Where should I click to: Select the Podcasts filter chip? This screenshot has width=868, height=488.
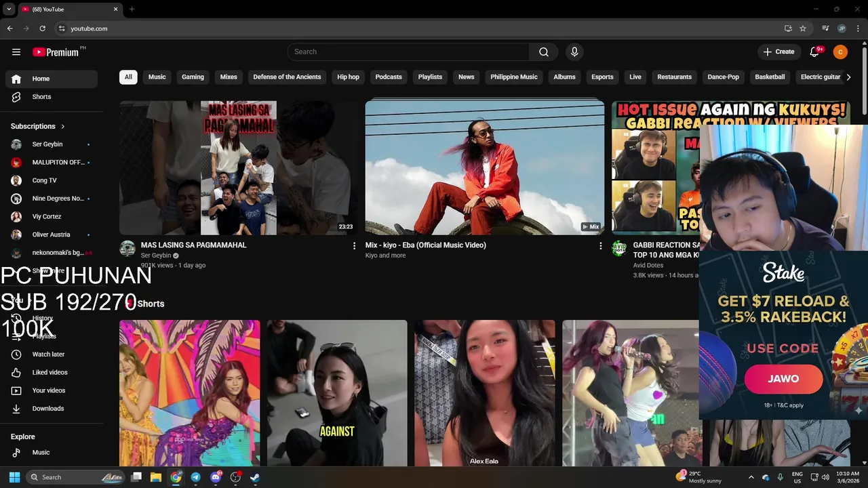click(x=389, y=77)
